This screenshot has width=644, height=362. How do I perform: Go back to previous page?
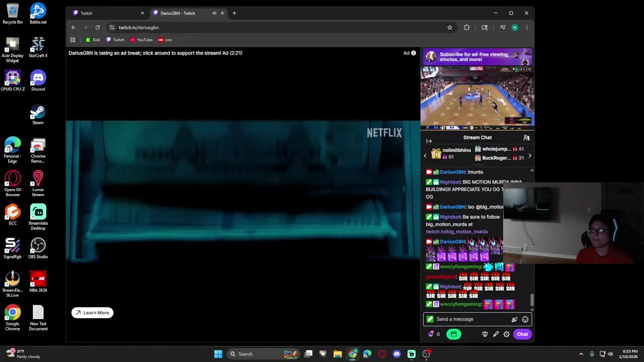coord(73,28)
